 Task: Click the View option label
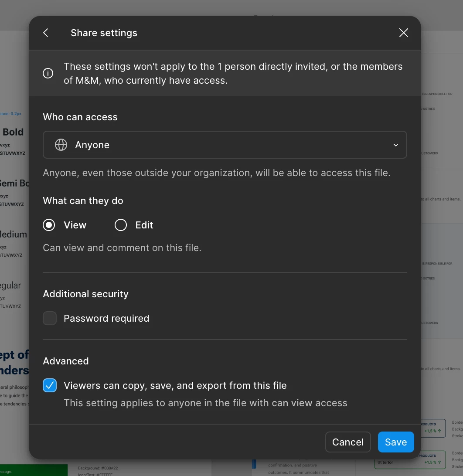pyautogui.click(x=75, y=225)
